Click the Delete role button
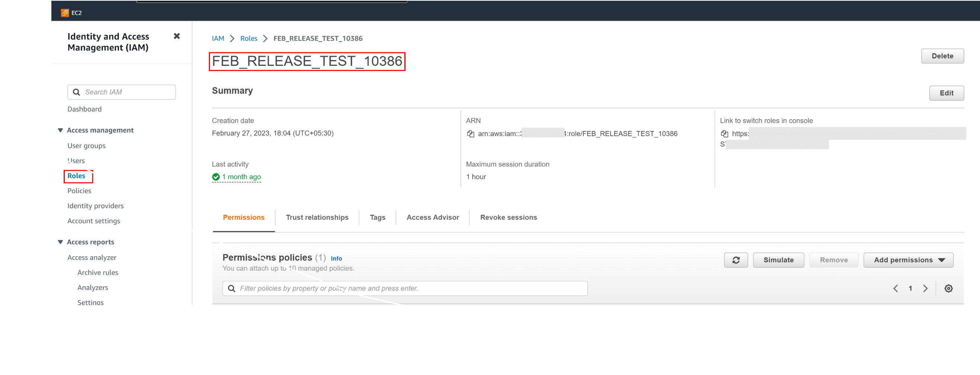The image size is (980, 375). pos(942,56)
